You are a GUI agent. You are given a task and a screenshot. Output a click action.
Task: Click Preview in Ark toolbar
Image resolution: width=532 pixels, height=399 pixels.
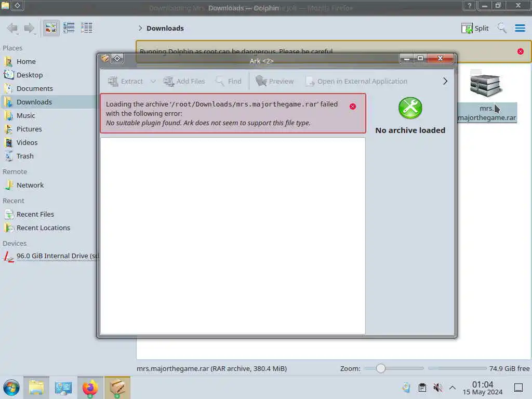coord(274,82)
